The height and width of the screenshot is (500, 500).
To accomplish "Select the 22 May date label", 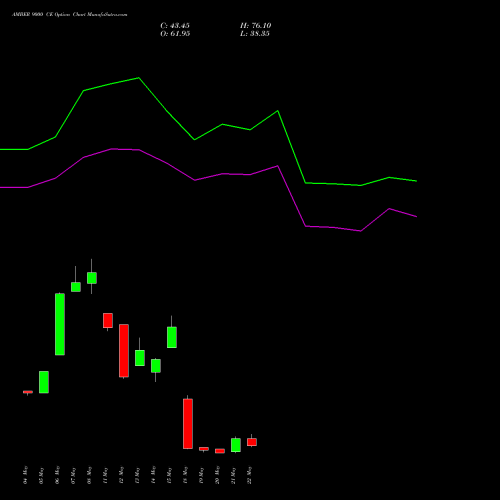I will coord(250,475).
